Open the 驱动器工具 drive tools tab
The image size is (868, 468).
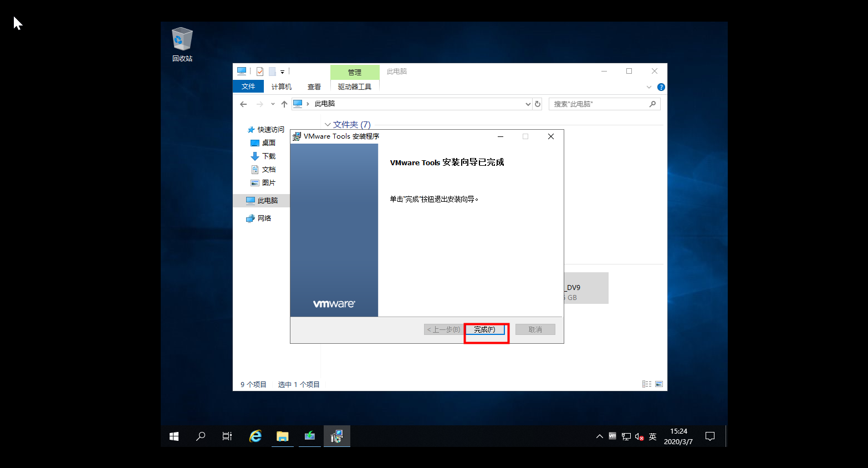click(x=355, y=87)
